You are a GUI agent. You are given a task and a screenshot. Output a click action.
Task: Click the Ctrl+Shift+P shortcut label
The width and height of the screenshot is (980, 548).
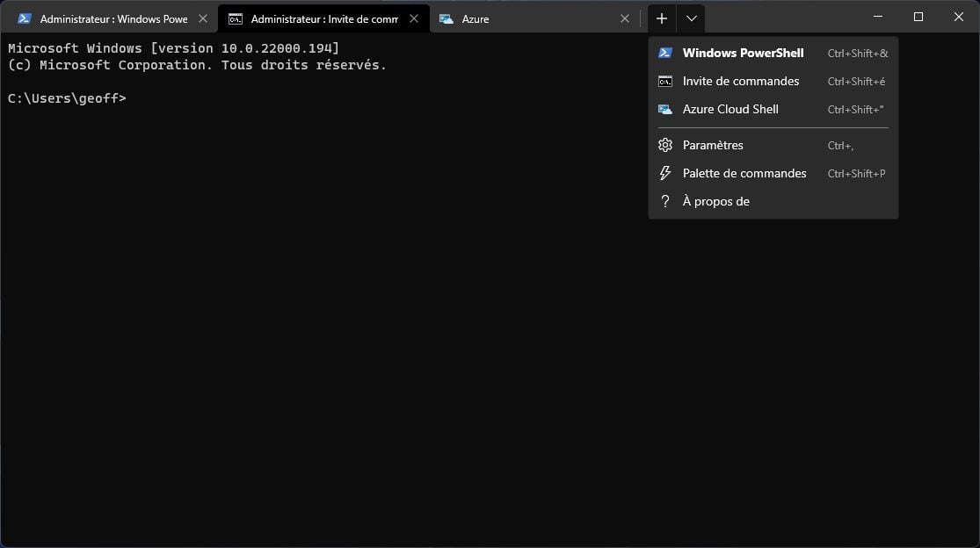(856, 174)
